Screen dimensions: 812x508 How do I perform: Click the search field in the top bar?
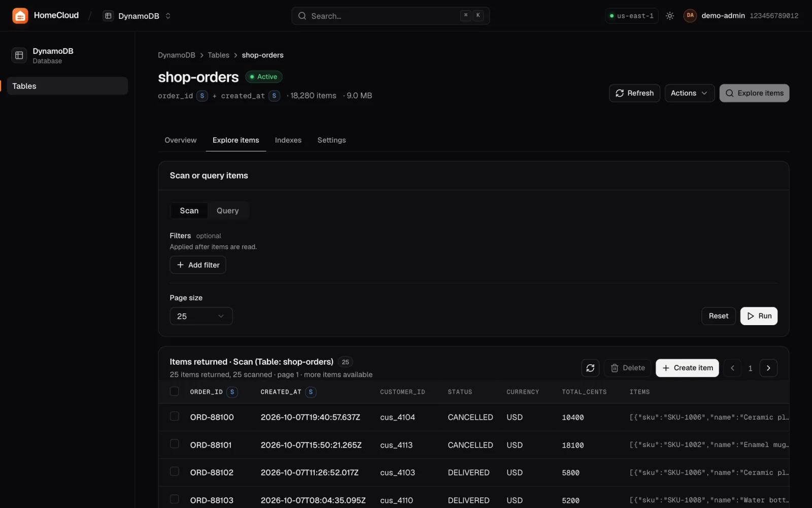pyautogui.click(x=390, y=16)
